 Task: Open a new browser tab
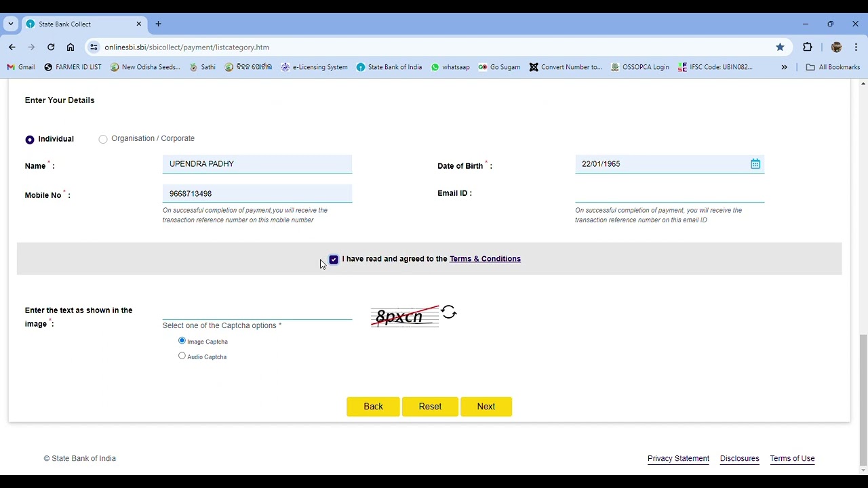(x=158, y=24)
